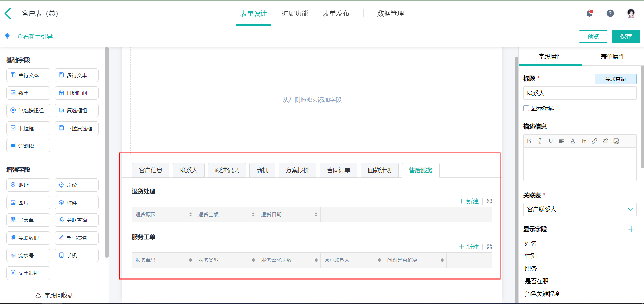Create a new 服务工单 record with 新建
This screenshot has width=644, height=304.
tap(469, 247)
